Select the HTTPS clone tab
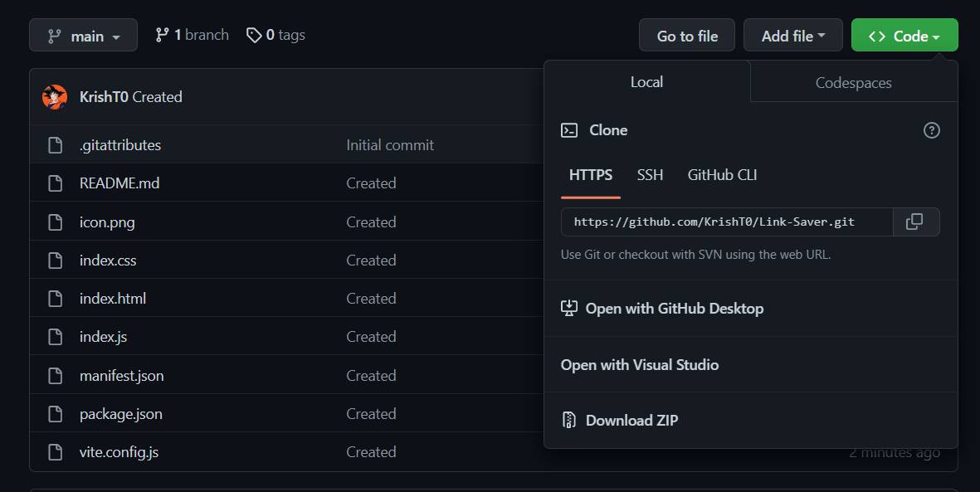This screenshot has height=492, width=980. coord(591,175)
